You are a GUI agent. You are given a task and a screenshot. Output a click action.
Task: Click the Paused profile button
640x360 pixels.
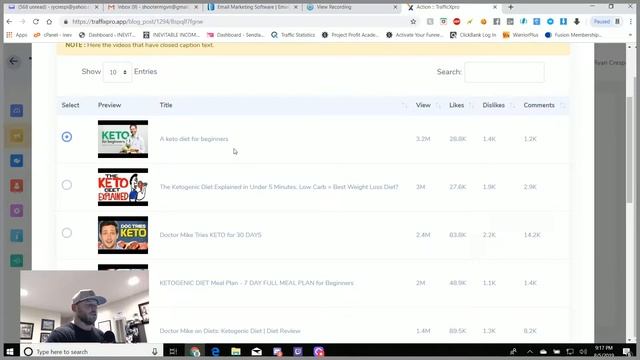[606, 22]
